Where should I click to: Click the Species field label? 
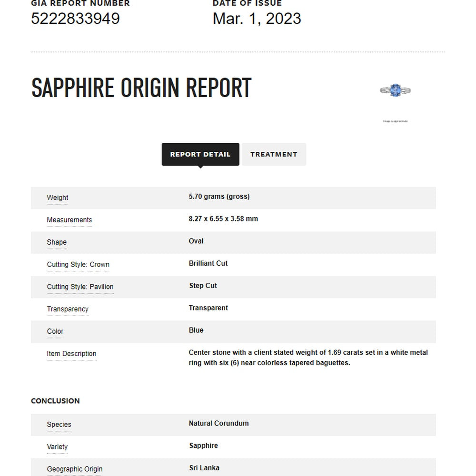[59, 425]
